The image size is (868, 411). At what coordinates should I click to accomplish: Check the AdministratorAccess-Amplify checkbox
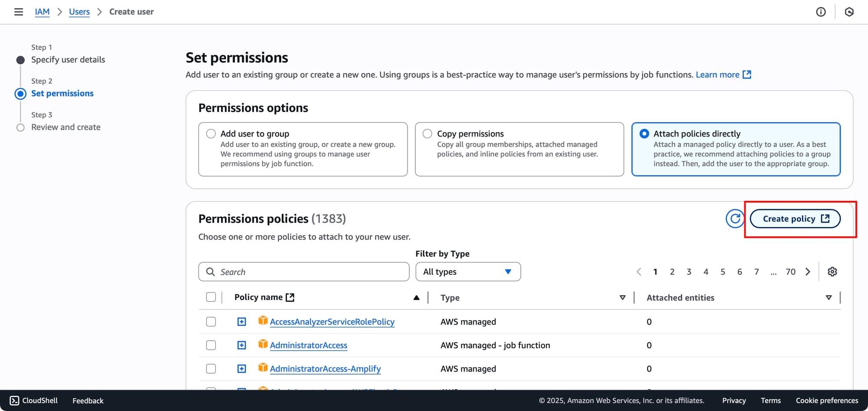211,368
